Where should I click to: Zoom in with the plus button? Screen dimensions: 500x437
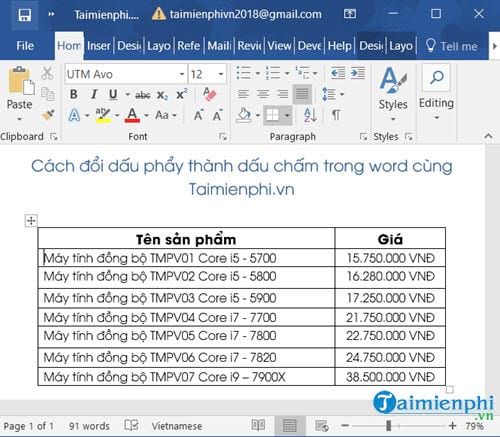(452, 425)
